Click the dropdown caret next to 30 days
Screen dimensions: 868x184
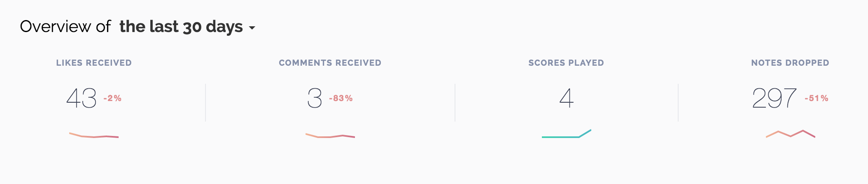pos(252,28)
